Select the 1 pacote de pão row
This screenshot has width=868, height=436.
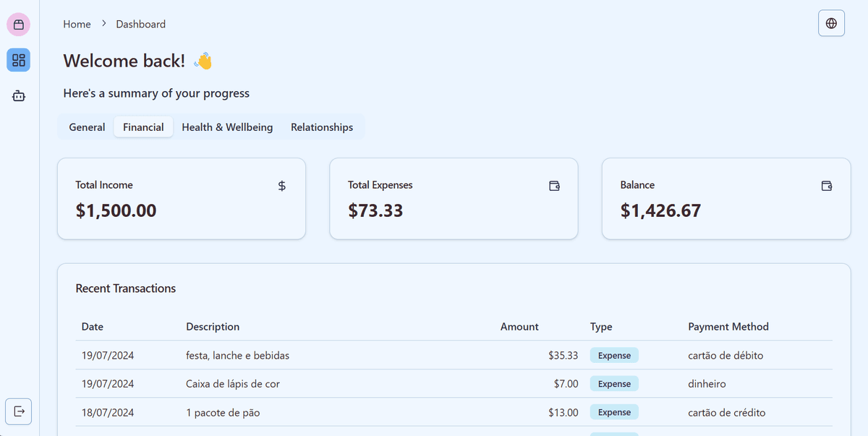point(454,412)
